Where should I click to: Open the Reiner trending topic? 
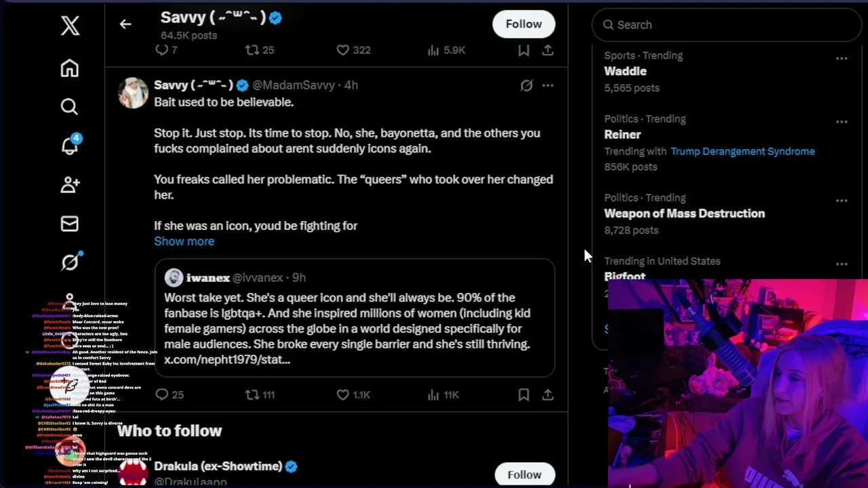tap(623, 134)
